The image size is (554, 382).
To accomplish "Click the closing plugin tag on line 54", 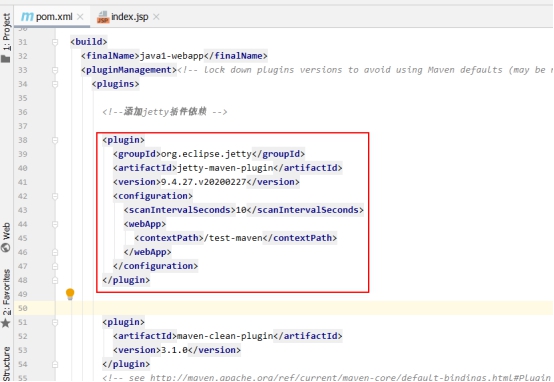I will pyautogui.click(x=126, y=364).
